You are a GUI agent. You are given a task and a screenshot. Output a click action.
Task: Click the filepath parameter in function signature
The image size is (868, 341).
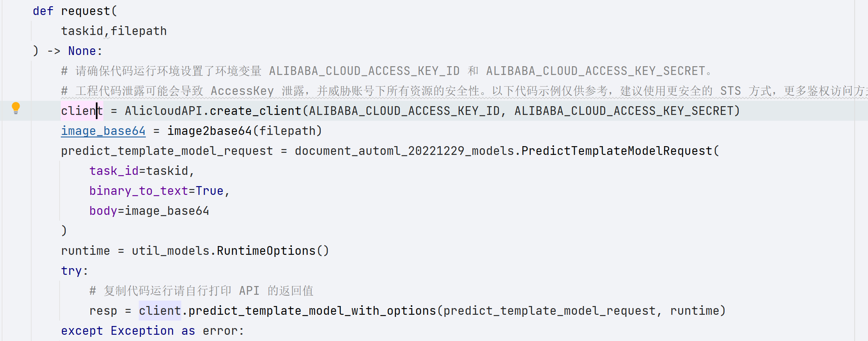tap(138, 31)
